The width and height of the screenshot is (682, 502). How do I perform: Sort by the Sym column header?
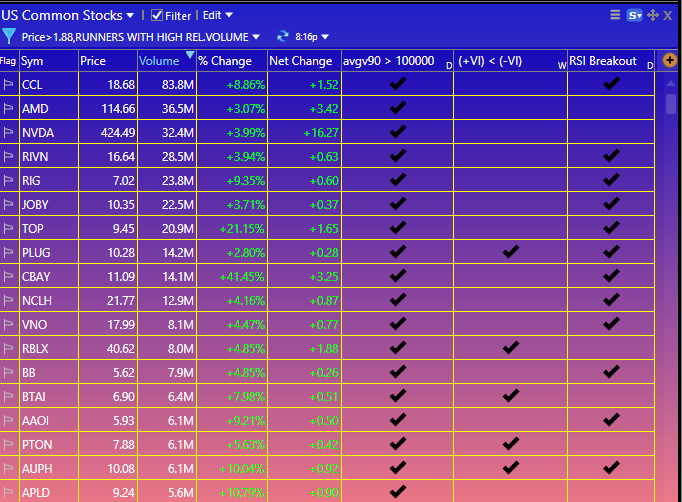coord(49,61)
